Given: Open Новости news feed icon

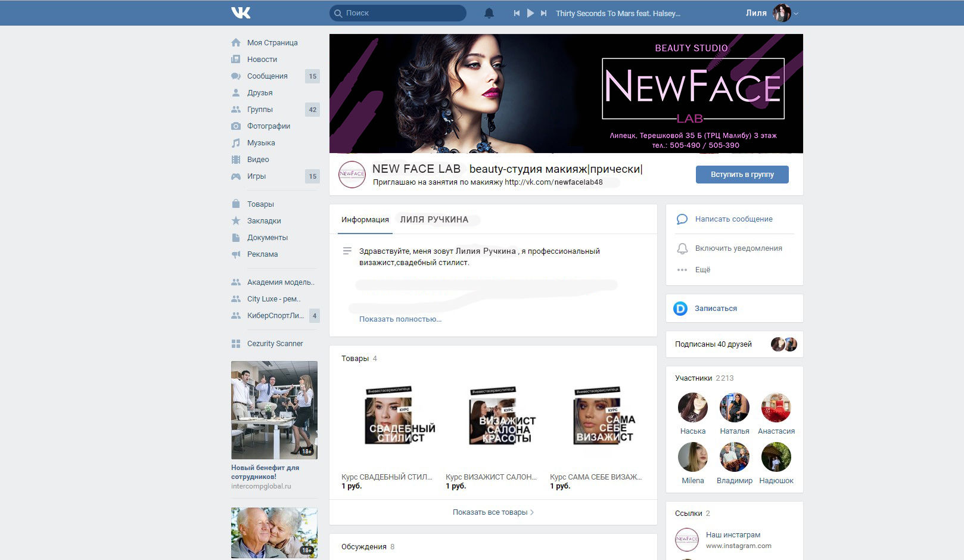Looking at the screenshot, I should click(x=236, y=60).
